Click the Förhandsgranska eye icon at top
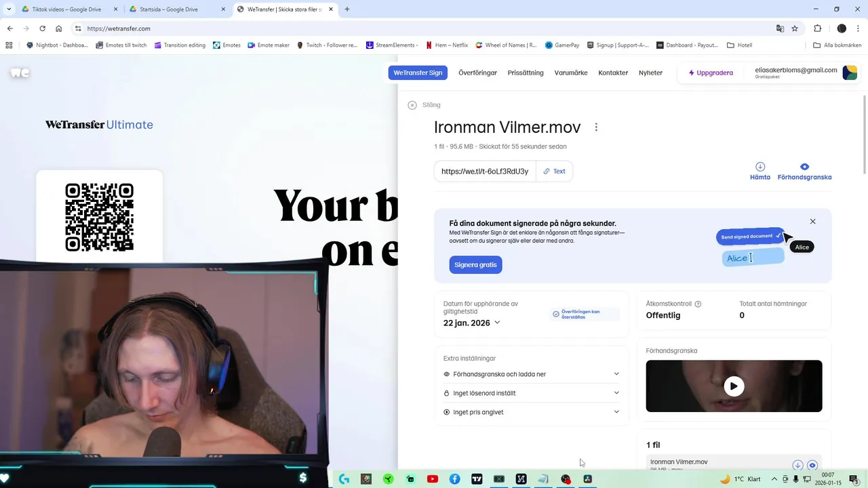 [x=804, y=167]
